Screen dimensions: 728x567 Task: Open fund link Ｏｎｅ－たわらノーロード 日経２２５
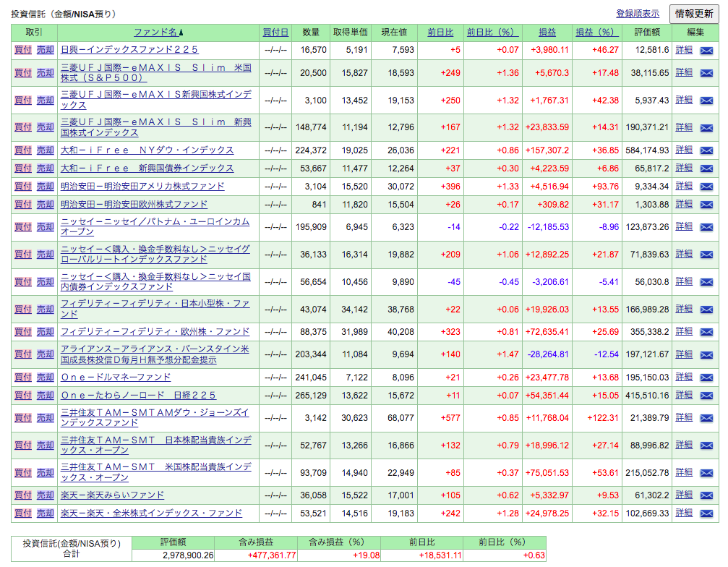click(x=138, y=395)
